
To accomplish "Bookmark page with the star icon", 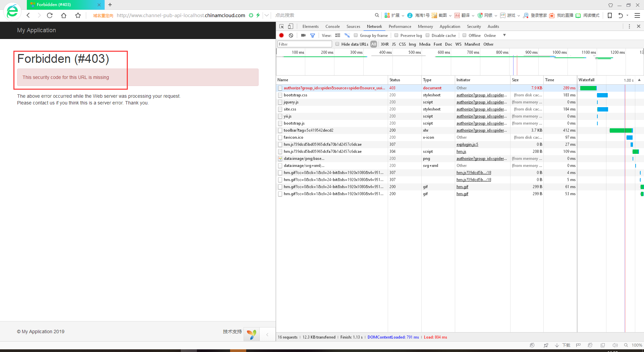I will (x=78, y=15).
